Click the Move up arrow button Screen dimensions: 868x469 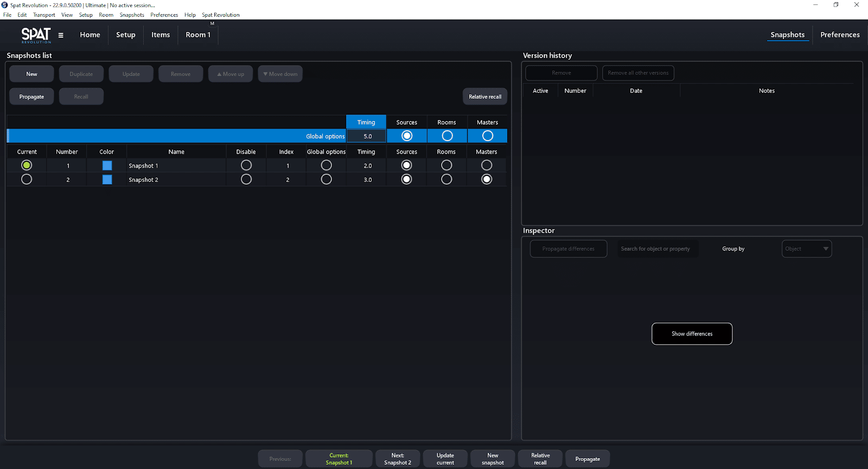[x=231, y=74]
